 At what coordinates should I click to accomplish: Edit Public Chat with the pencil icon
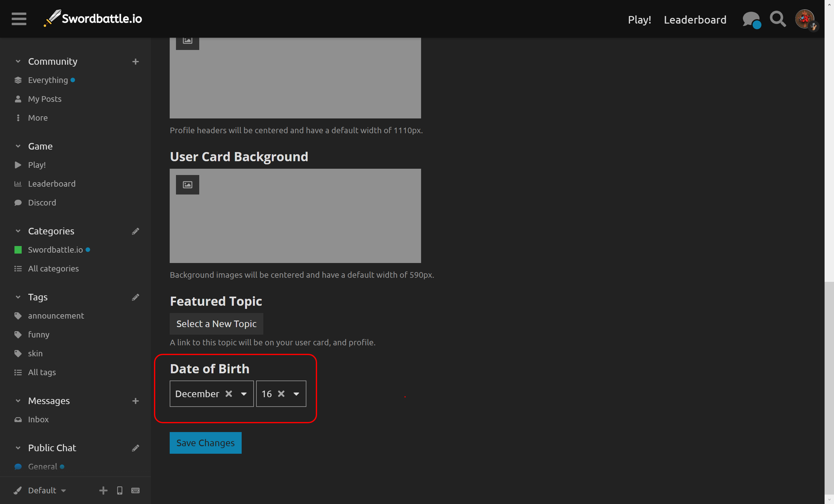[x=135, y=448]
